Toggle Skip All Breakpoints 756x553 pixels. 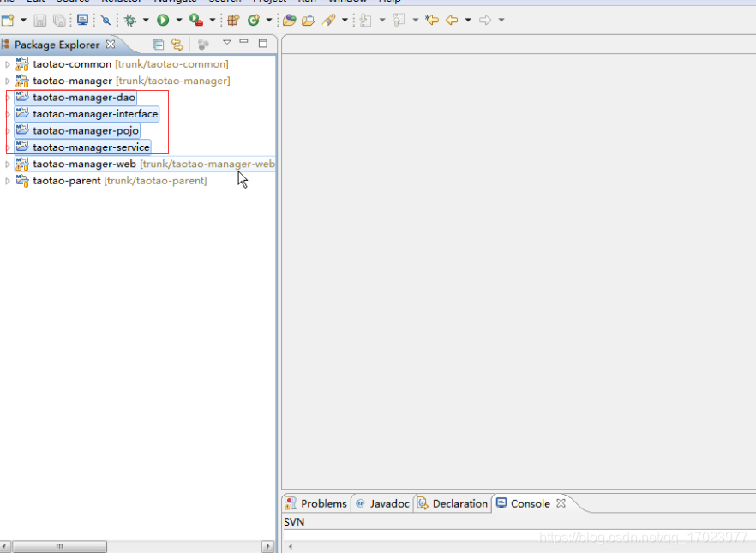click(x=105, y=21)
